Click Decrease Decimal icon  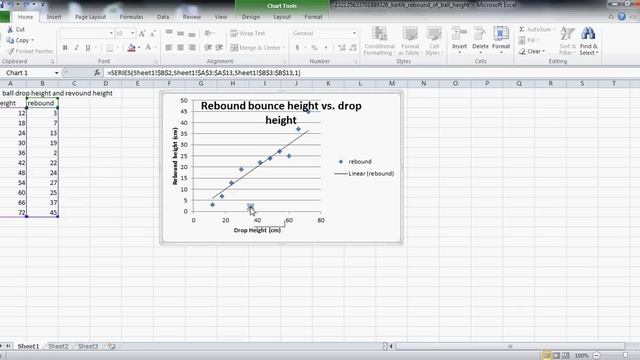click(353, 48)
